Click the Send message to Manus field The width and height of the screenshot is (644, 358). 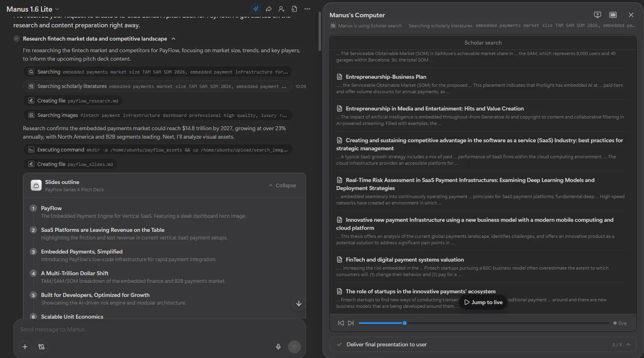coord(145,329)
